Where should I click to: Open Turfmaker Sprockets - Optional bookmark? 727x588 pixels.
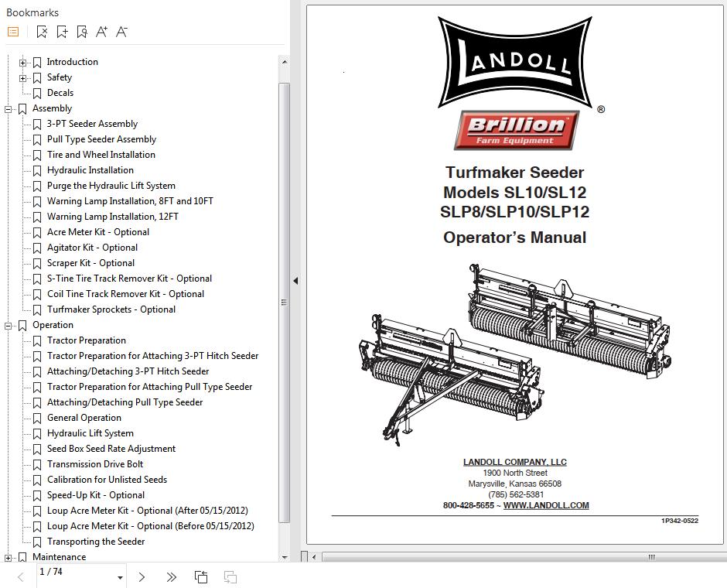point(111,309)
